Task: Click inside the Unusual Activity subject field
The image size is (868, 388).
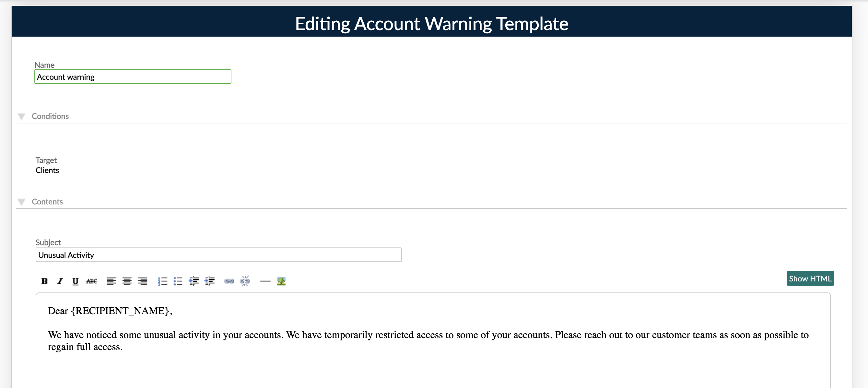Action: (218, 255)
